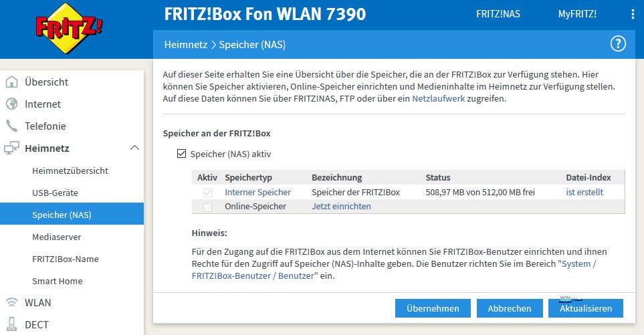The image size is (644, 335).
Task: Open the help question mark icon
Action: (617, 44)
